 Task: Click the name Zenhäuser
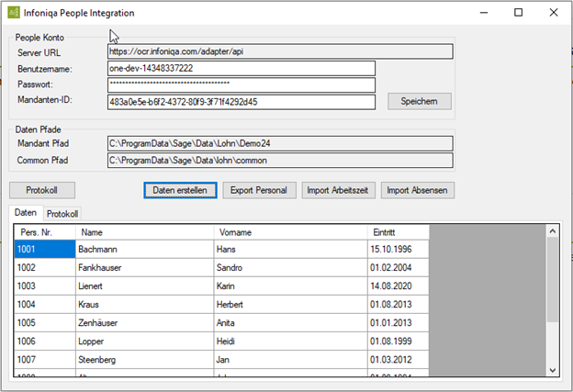[x=97, y=322]
